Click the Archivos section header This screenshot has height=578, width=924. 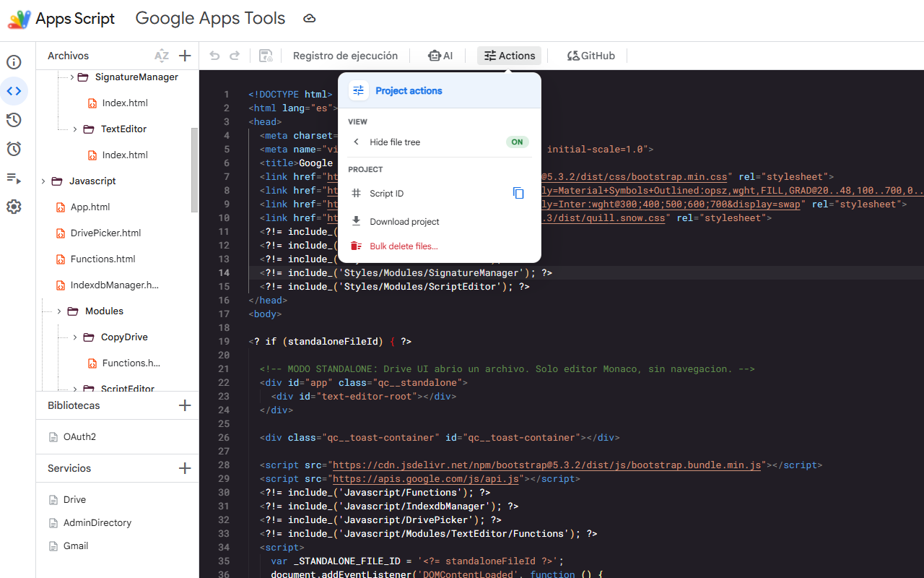[68, 56]
